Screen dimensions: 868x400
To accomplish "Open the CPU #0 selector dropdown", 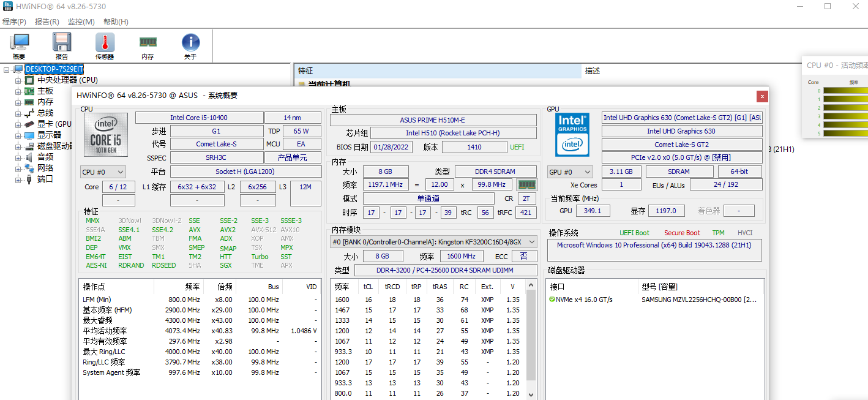I will point(103,172).
